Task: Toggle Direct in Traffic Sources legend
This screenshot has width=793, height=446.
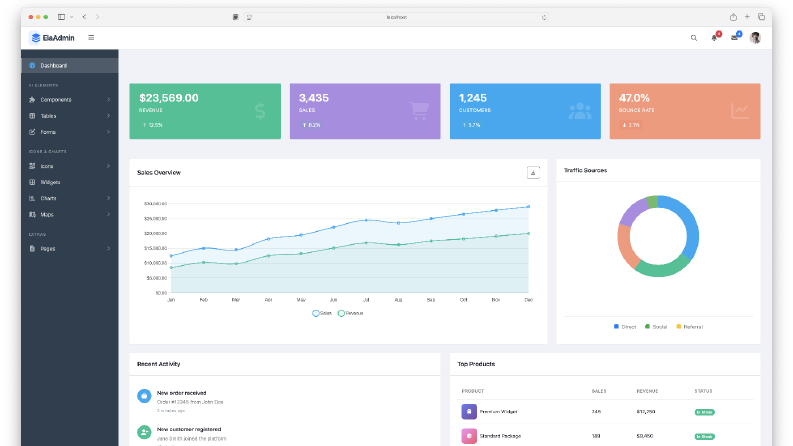Action: pyautogui.click(x=625, y=327)
